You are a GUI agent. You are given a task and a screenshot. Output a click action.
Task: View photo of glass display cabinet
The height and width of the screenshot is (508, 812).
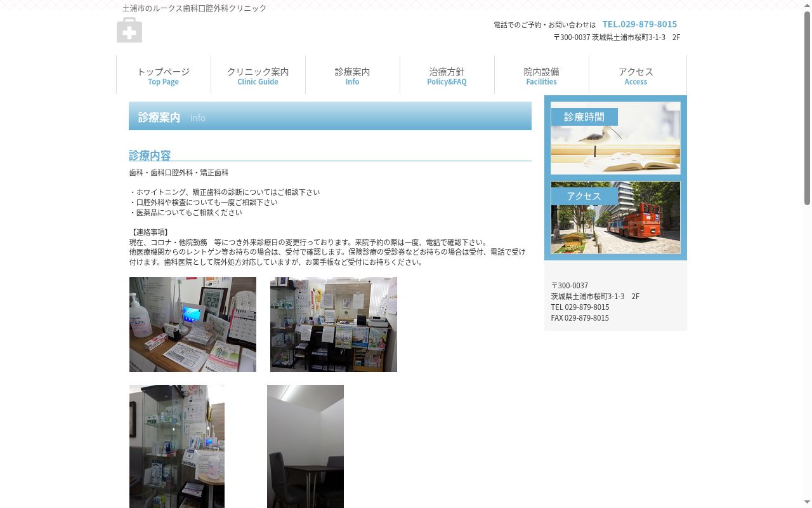(x=177, y=446)
